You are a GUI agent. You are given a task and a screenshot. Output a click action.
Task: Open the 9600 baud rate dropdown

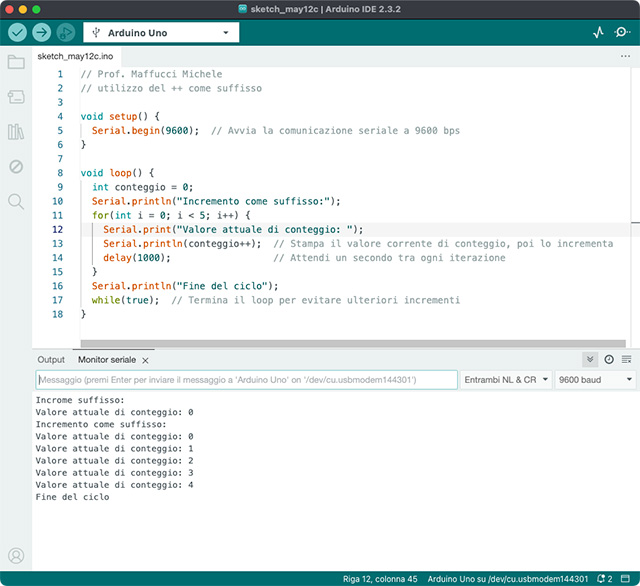point(595,380)
